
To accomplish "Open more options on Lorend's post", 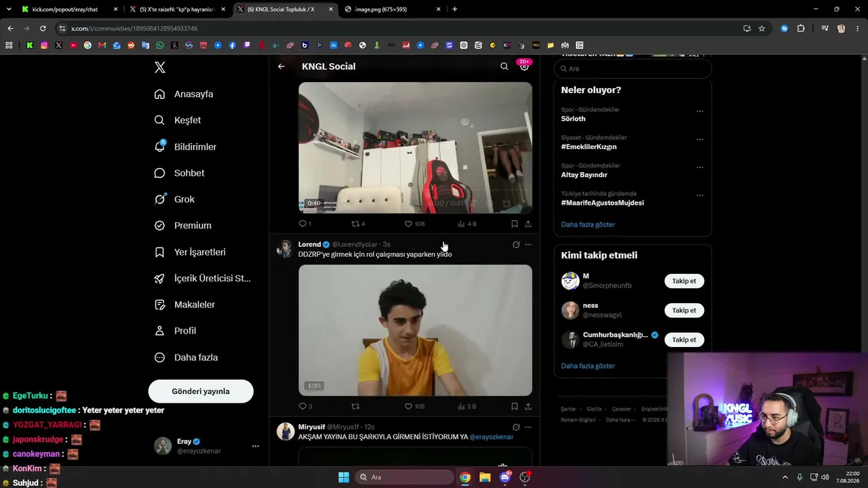I will (528, 245).
